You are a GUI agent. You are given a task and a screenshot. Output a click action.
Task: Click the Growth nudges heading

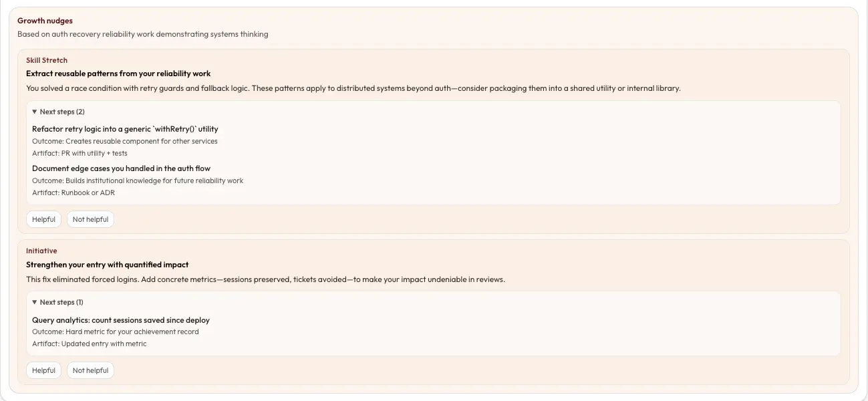coord(45,21)
